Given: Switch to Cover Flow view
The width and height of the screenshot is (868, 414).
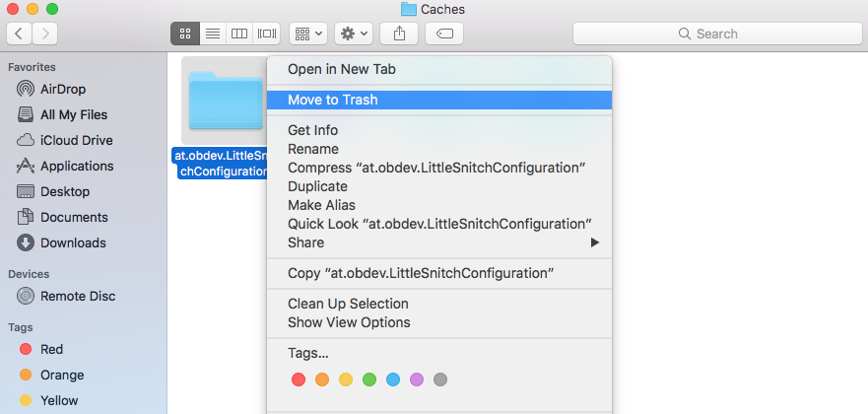Looking at the screenshot, I should tap(266, 34).
